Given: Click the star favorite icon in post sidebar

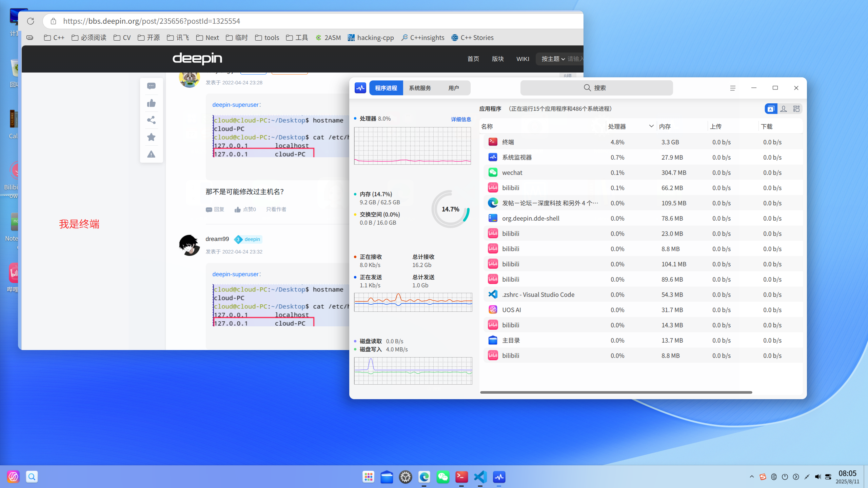Looking at the screenshot, I should (151, 137).
